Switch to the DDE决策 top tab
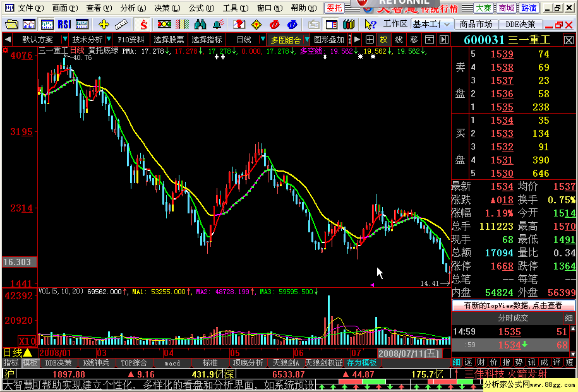The height and width of the screenshot is (392, 578). (520, 25)
